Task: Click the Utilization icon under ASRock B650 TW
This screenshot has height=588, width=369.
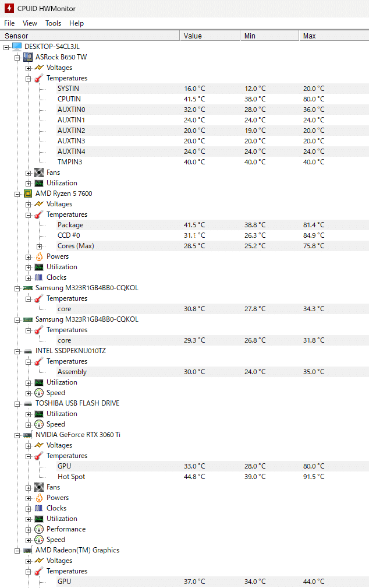Action: click(x=39, y=183)
